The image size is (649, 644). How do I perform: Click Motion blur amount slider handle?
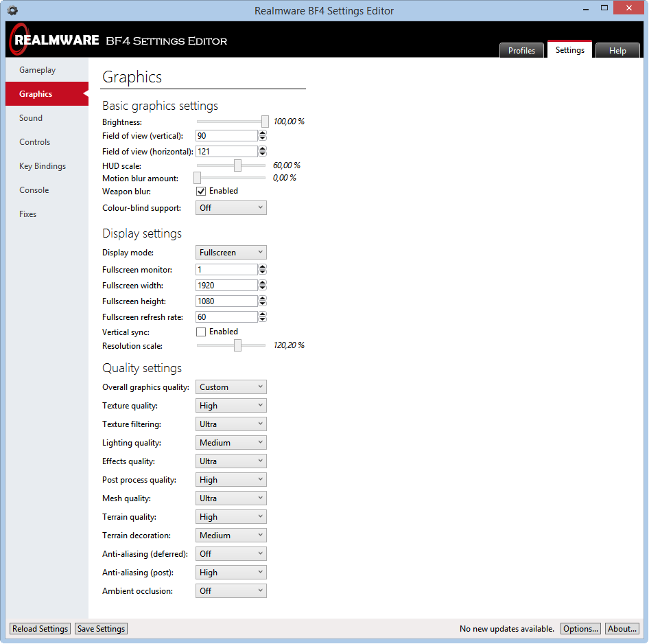coord(198,178)
